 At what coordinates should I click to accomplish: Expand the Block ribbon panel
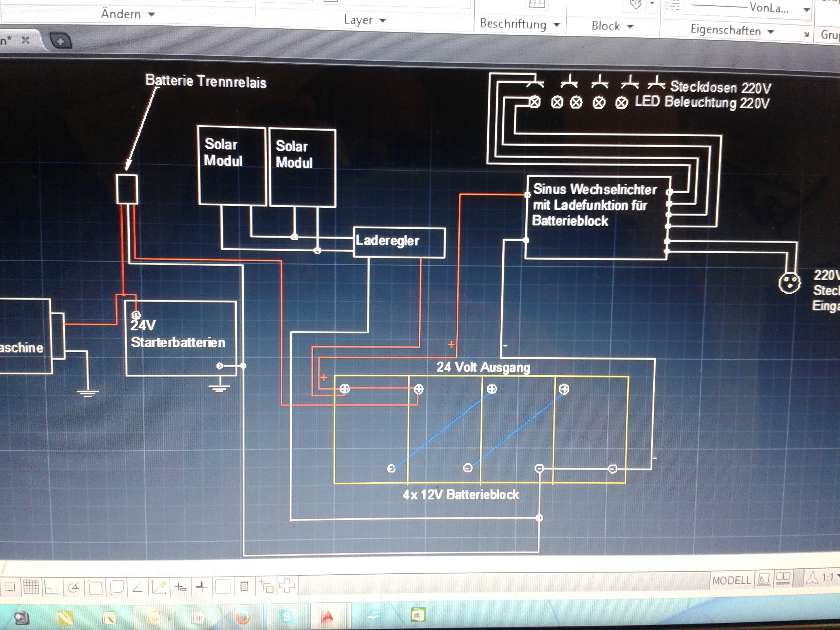tap(630, 27)
